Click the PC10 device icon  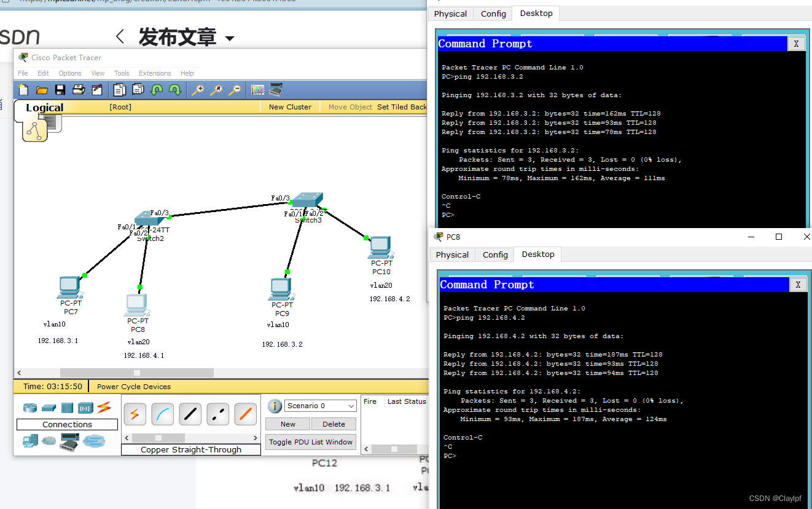380,247
